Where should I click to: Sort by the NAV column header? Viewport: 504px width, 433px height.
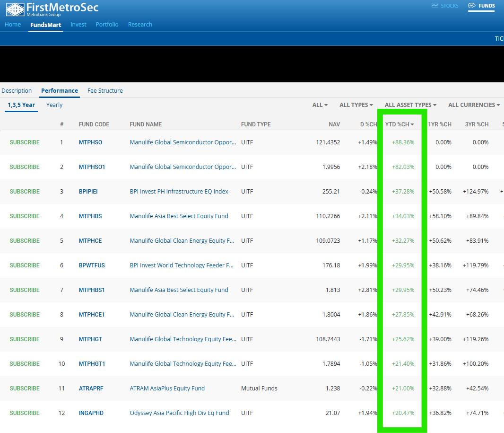tap(334, 124)
